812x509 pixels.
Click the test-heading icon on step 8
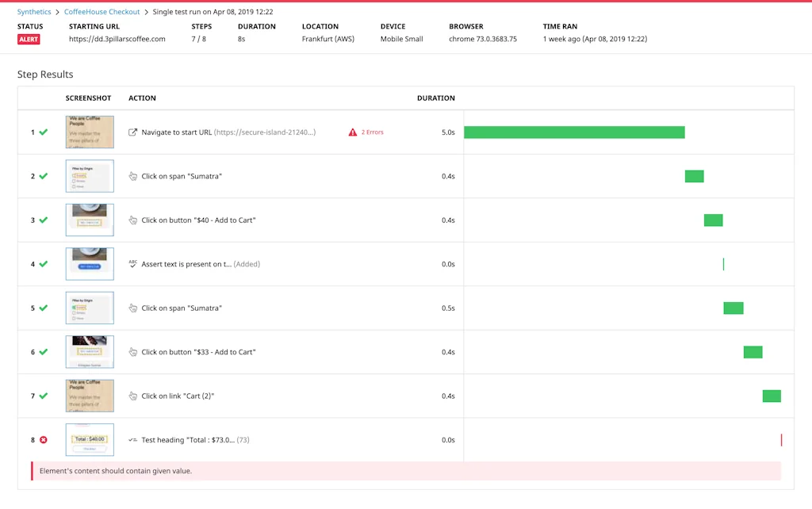[x=132, y=439]
